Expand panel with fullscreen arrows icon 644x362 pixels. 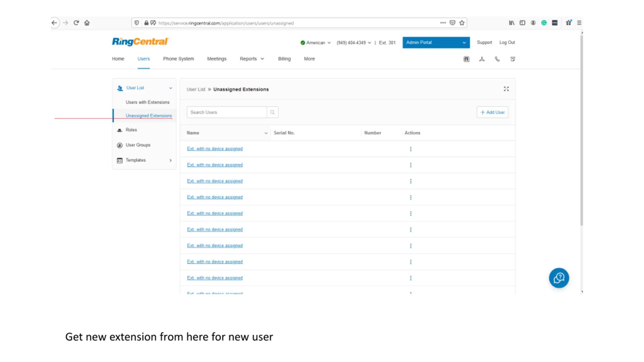pos(506,89)
